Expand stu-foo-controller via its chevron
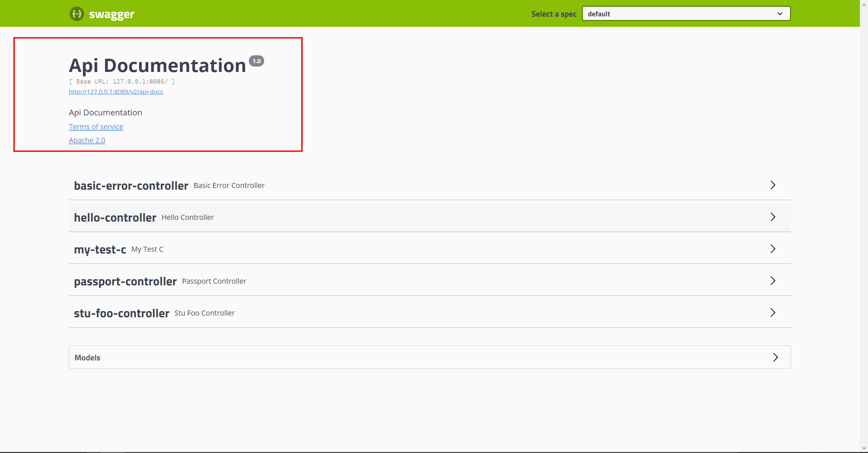868x453 pixels. tap(773, 313)
